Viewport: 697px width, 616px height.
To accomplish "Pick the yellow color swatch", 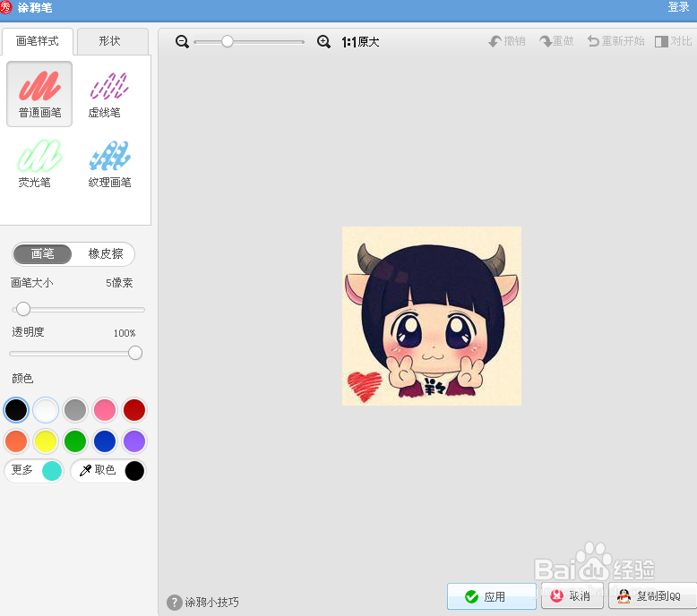I will 46,441.
